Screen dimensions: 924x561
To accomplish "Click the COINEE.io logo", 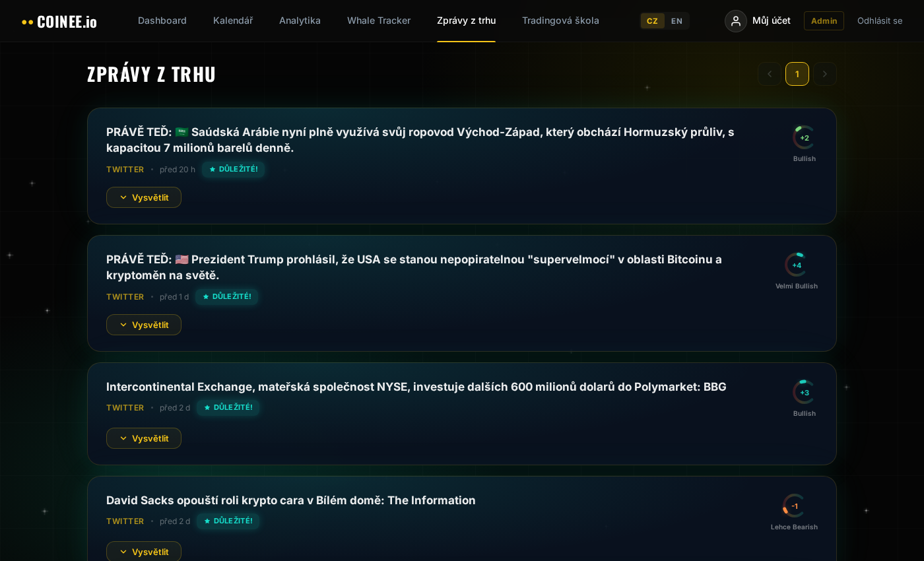I will pos(59,20).
